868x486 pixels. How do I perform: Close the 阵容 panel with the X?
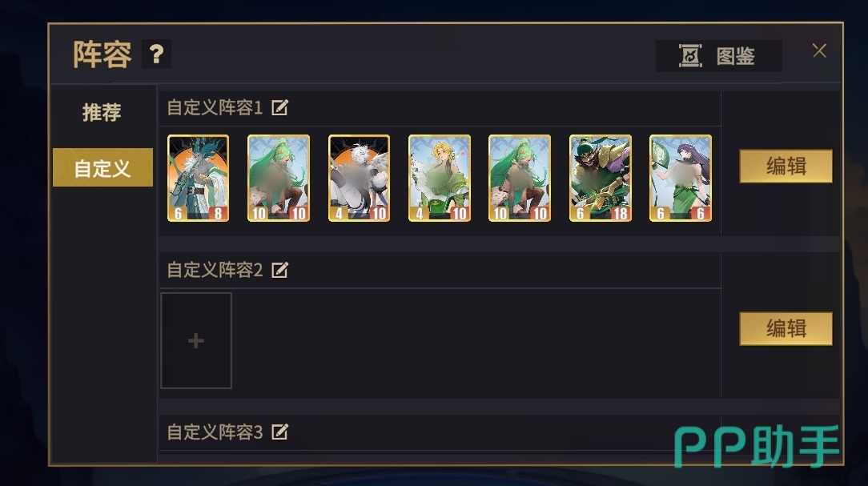tap(819, 50)
